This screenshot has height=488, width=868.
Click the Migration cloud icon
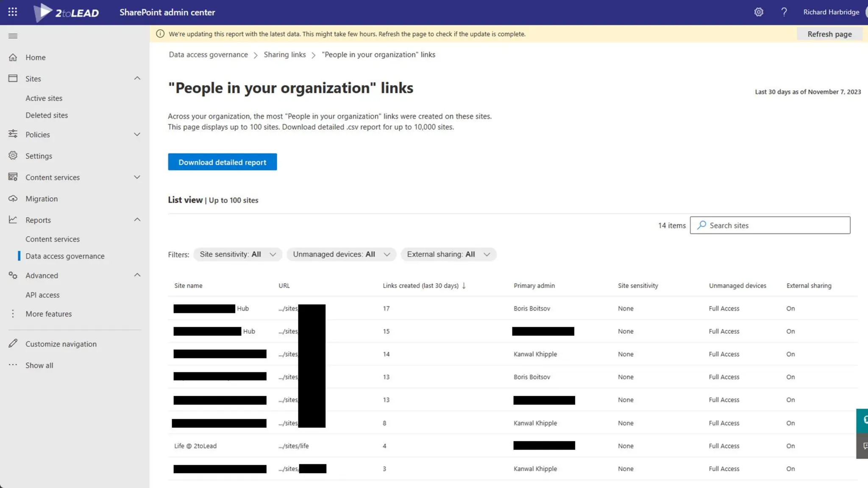coord(13,199)
